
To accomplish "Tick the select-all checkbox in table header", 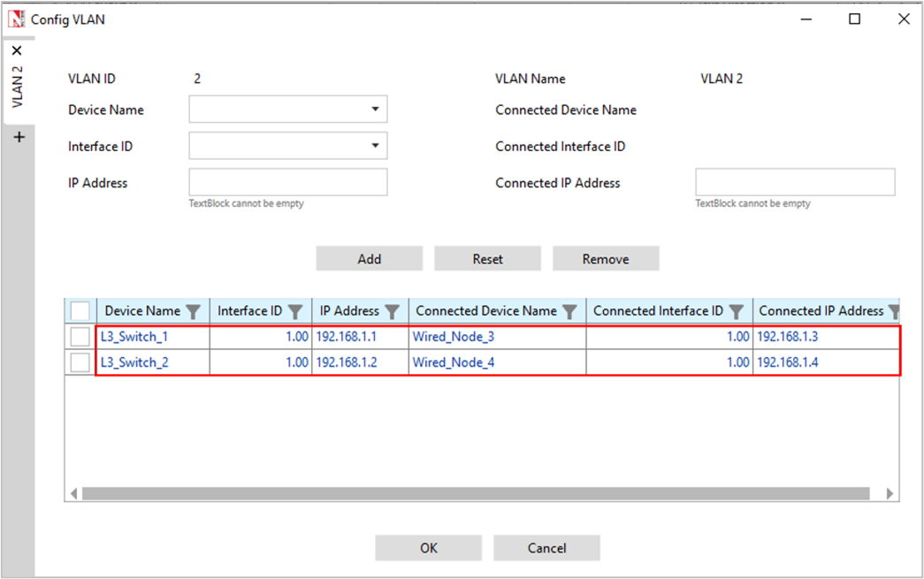I will tap(80, 311).
